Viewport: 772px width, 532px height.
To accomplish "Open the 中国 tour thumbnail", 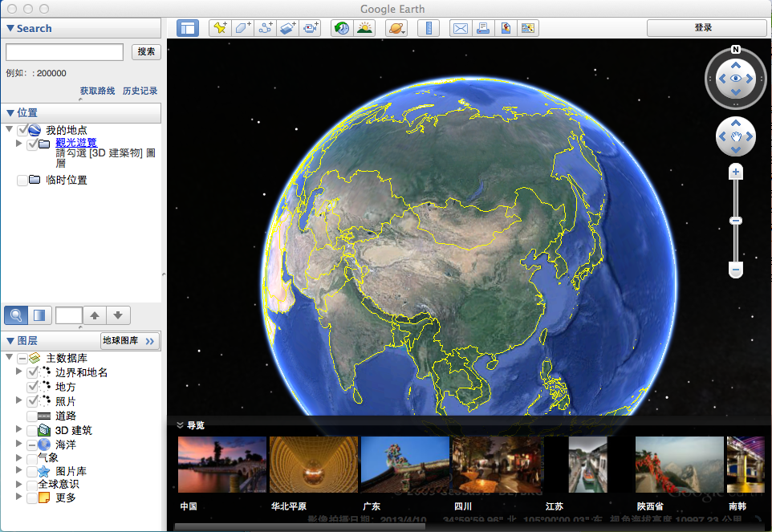I will tap(222, 465).
